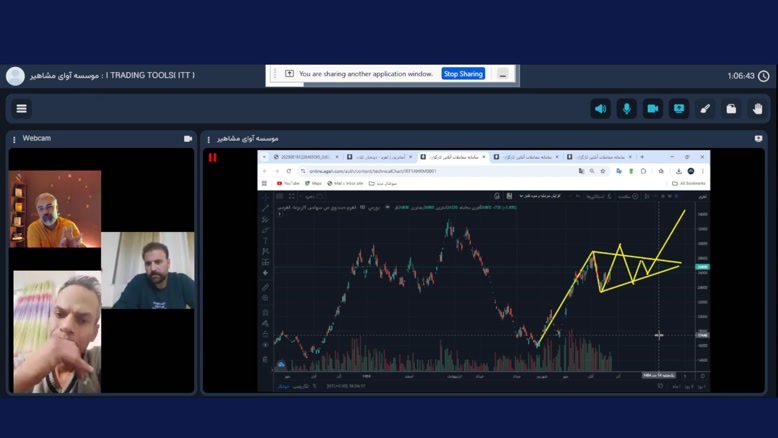778x438 pixels.
Task: Select top-left webcam video thumbnail
Action: [x=56, y=208]
